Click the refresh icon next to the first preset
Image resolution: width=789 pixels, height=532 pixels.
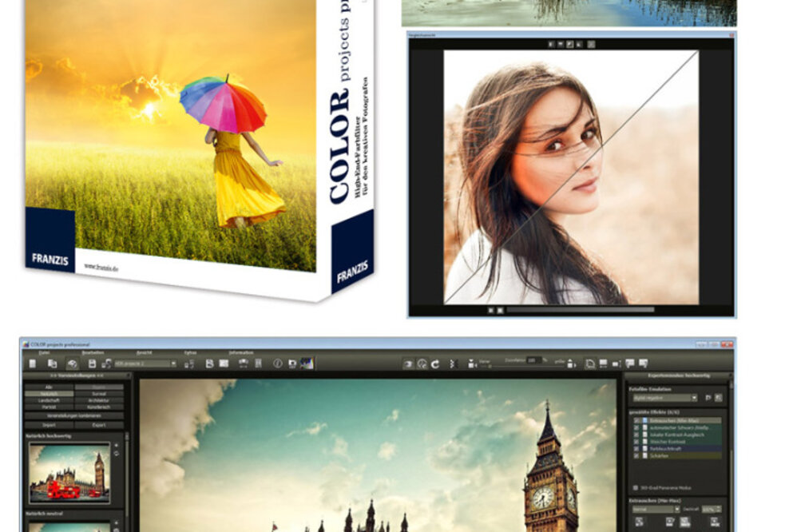point(116,453)
